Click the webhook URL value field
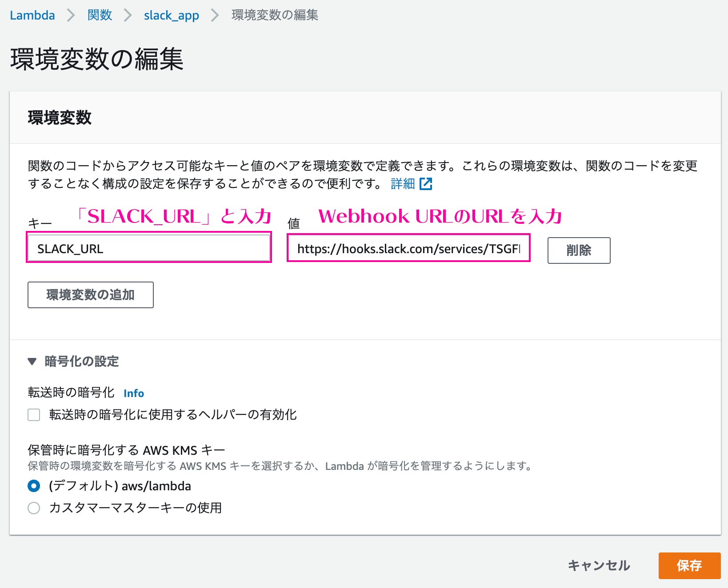Viewport: 728px width, 588px height. pyautogui.click(x=408, y=248)
